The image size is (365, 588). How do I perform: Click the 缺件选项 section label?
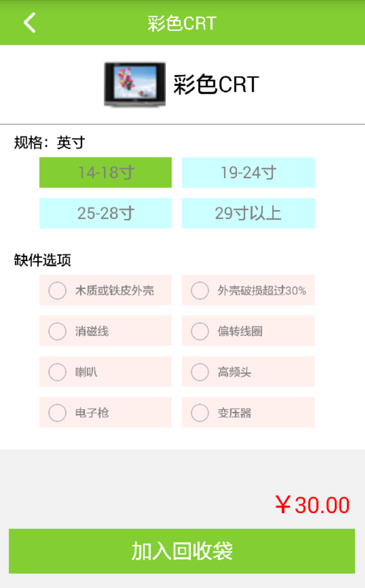point(42,260)
